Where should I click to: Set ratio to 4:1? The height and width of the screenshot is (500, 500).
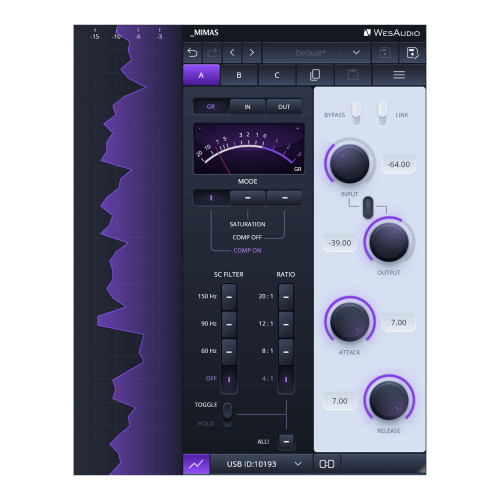(286, 379)
